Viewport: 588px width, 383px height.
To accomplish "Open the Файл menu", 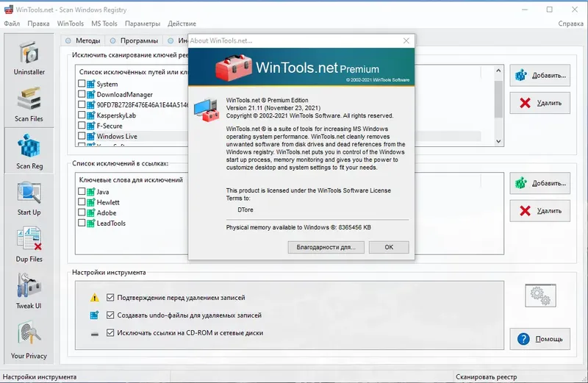I will (x=12, y=24).
